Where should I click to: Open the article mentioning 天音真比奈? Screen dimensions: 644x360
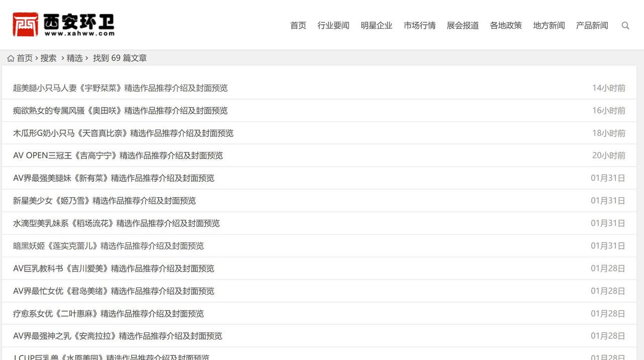(123, 133)
